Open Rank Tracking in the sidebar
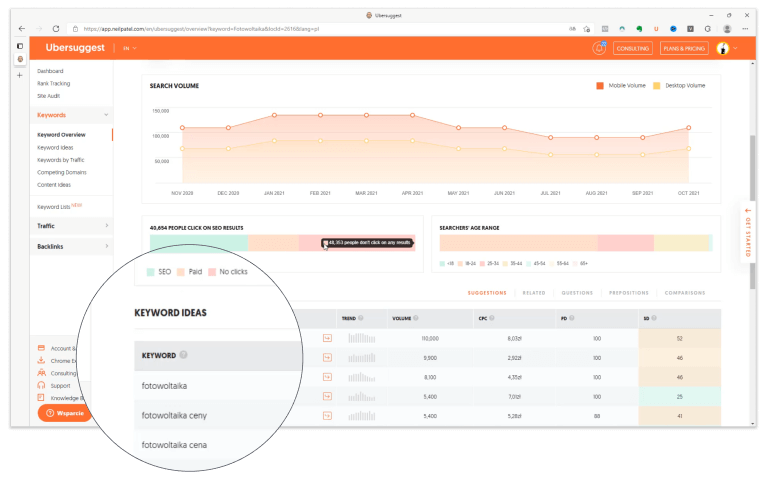 tap(53, 84)
